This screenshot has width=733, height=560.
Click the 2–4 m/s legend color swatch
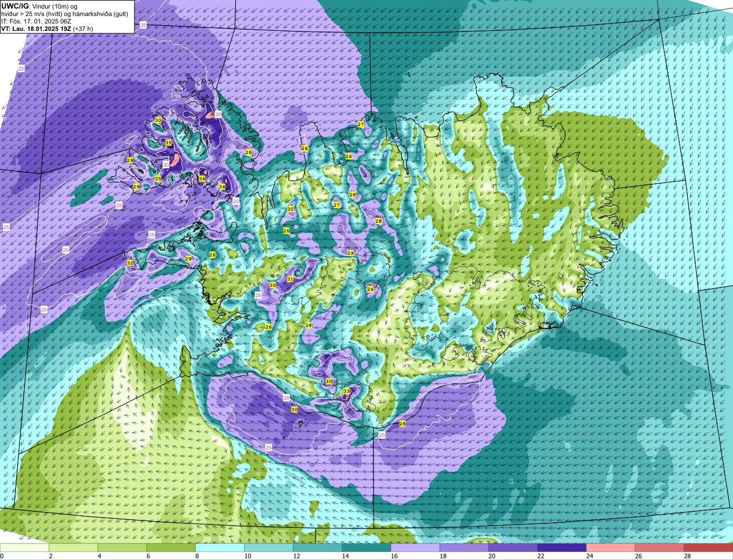(73, 547)
